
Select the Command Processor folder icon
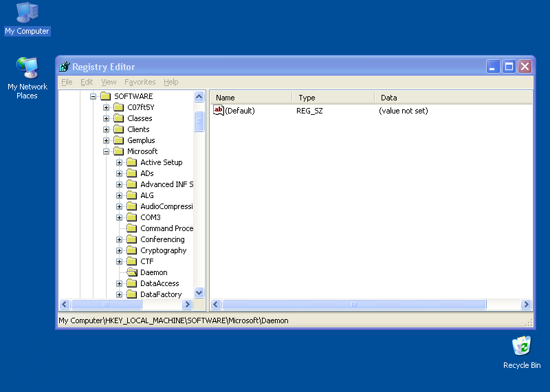132,228
